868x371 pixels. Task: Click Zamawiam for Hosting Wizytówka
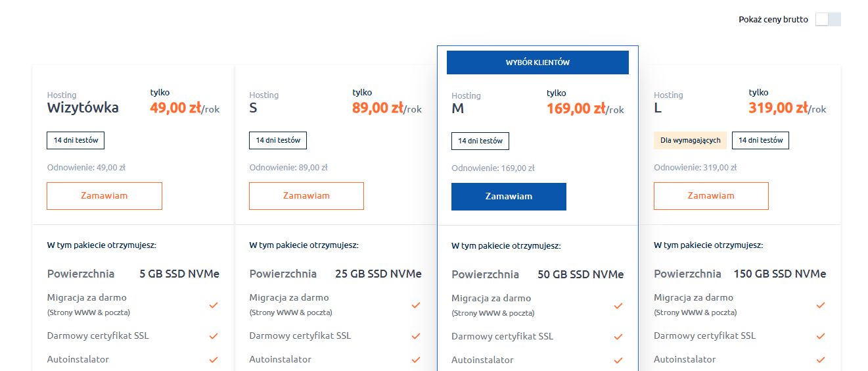tap(104, 196)
